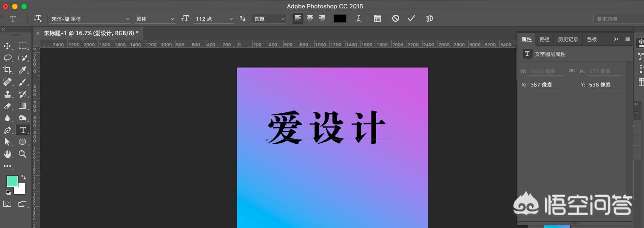This screenshot has height=228, width=644.
Task: Select the Rectangular Marquee tool
Action: pos(23,46)
